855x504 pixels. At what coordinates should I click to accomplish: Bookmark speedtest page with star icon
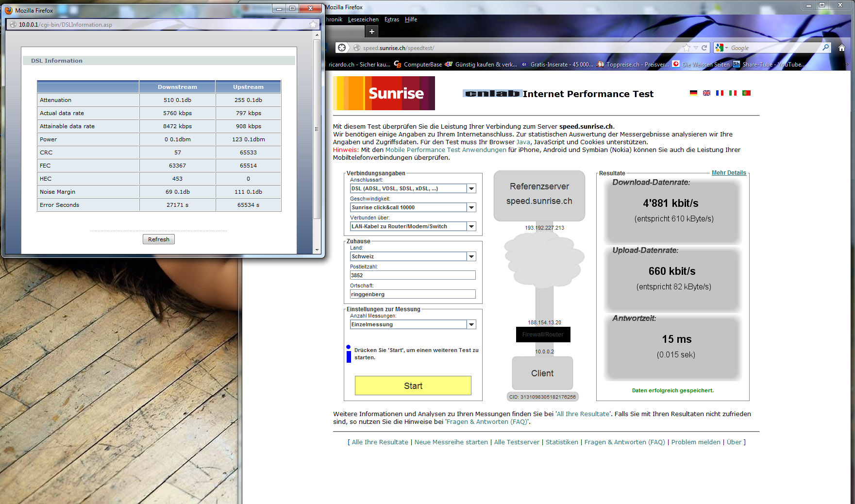686,48
